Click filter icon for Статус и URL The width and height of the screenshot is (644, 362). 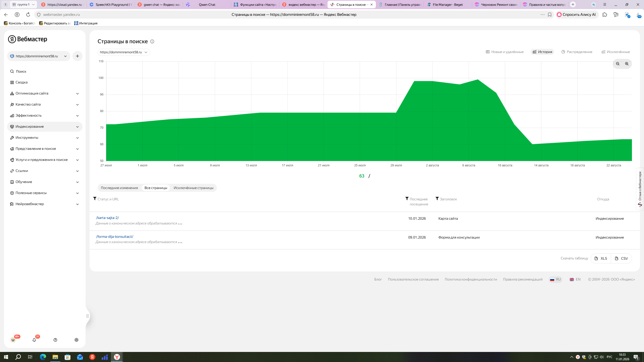click(x=95, y=199)
